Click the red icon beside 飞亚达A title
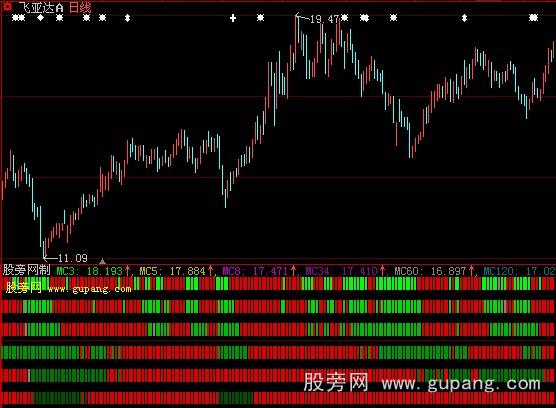 [x=7, y=6]
